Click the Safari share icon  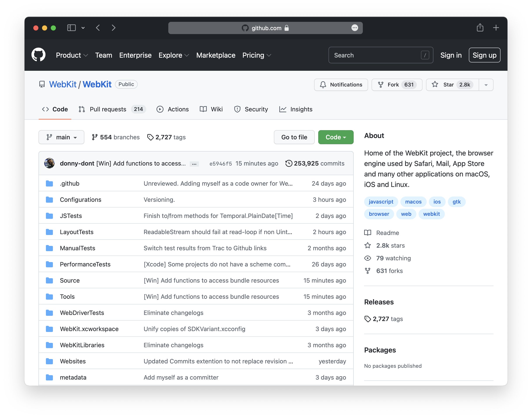480,28
